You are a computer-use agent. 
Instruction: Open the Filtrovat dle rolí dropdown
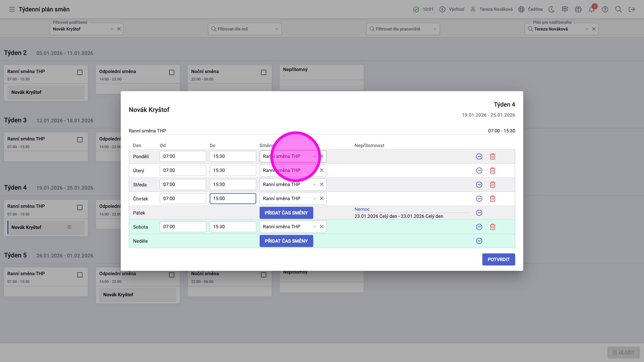click(245, 29)
